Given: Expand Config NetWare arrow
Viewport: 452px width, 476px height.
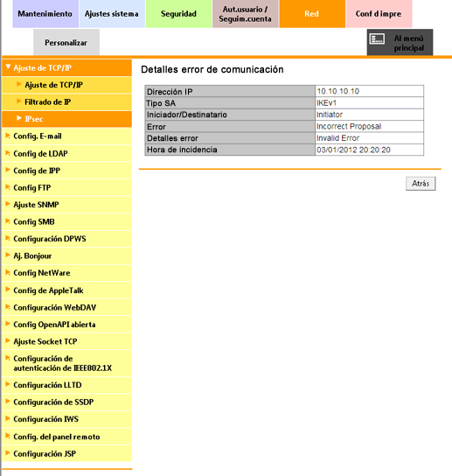Looking at the screenshot, I should click(x=8, y=272).
